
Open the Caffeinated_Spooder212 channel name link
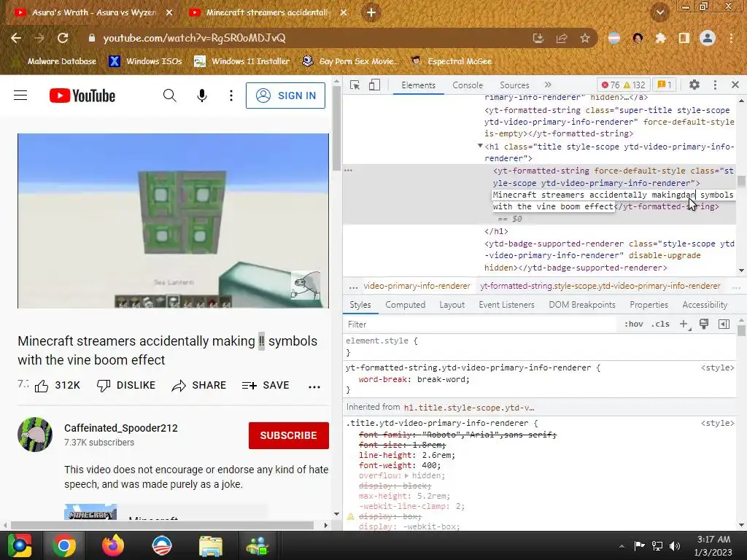(121, 428)
